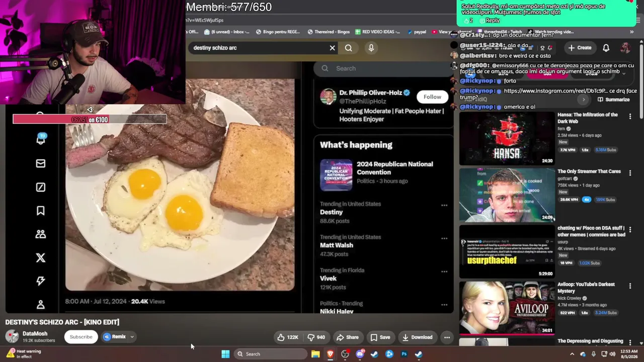
Task: Open the Aviloop video thumbnail
Action: coord(507,308)
